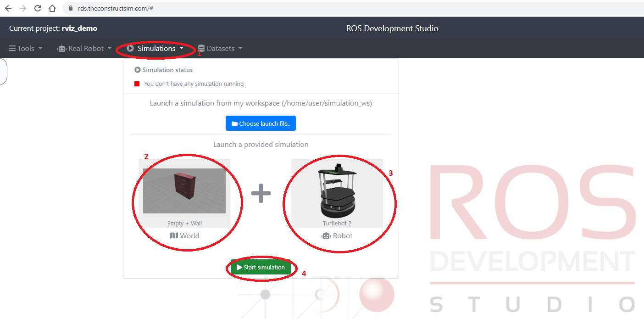Image resolution: width=644 pixels, height=319 pixels.
Task: Select the Empty + Wall world thumbnail
Action: coord(184,191)
